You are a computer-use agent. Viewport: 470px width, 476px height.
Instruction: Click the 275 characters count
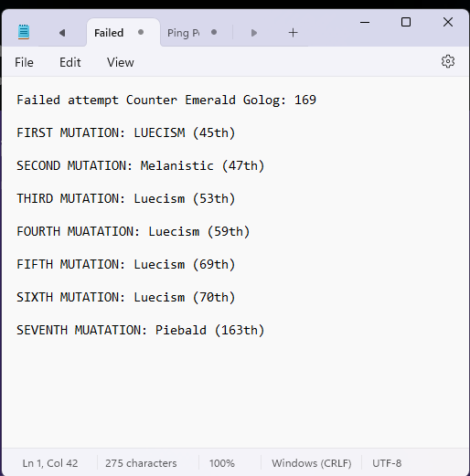(x=141, y=463)
